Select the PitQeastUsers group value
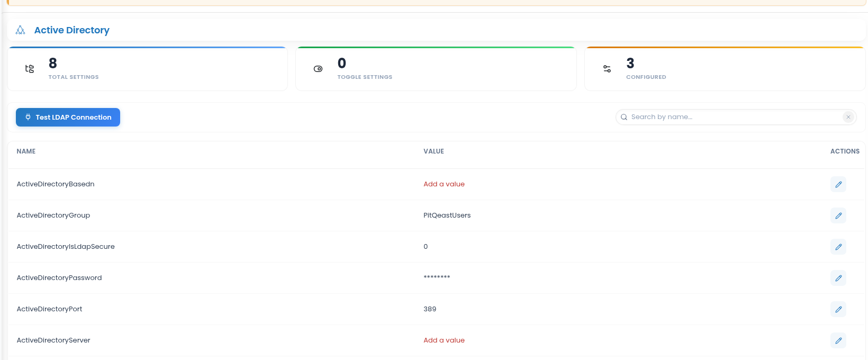This screenshot has width=868, height=360. [447, 215]
